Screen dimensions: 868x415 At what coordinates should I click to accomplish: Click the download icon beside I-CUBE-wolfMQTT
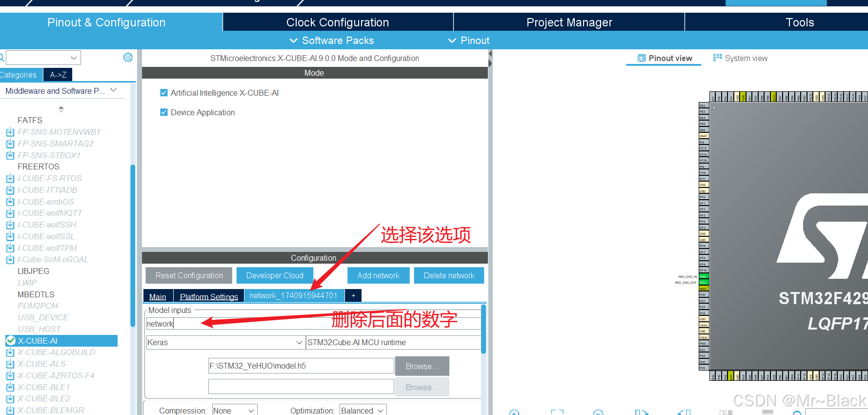[x=10, y=213]
